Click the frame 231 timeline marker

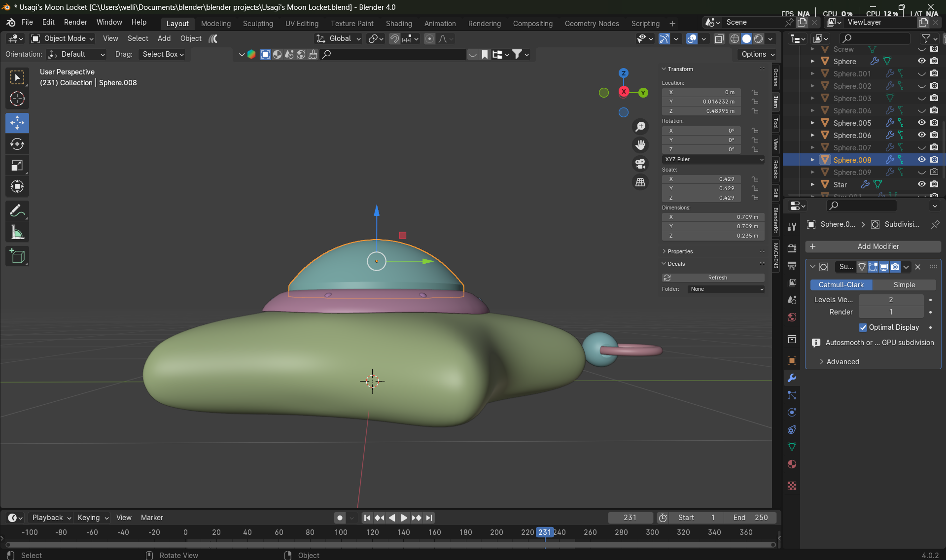[545, 532]
